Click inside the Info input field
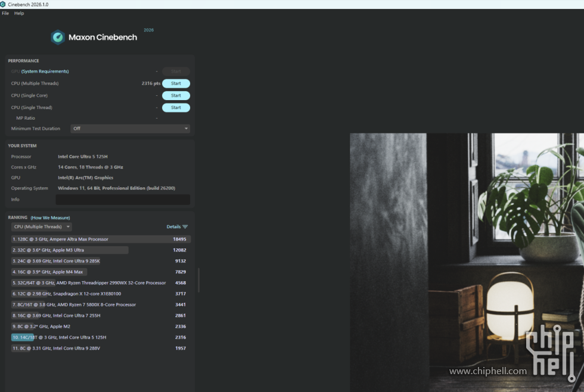This screenshot has height=392, width=584. coord(122,199)
